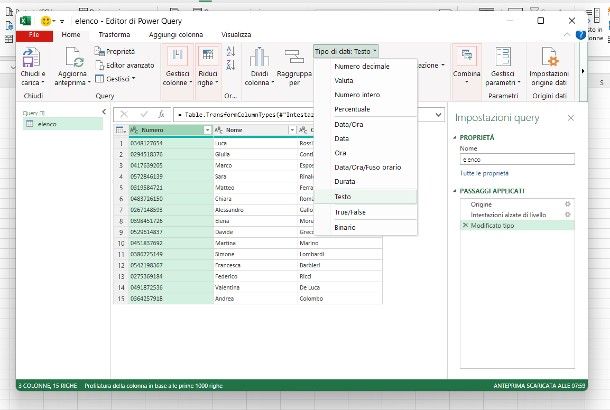The image size is (610, 410).
Task: Click gear icon next to Origine step
Action: 568,204
